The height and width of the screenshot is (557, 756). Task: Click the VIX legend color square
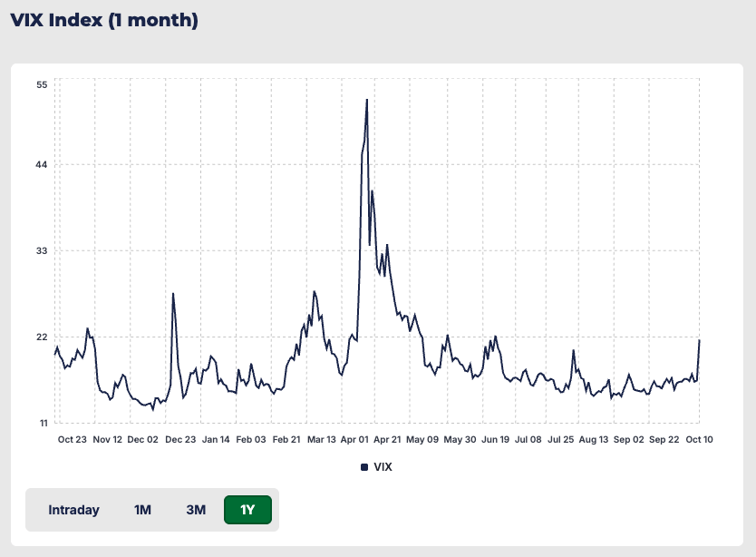click(x=364, y=467)
